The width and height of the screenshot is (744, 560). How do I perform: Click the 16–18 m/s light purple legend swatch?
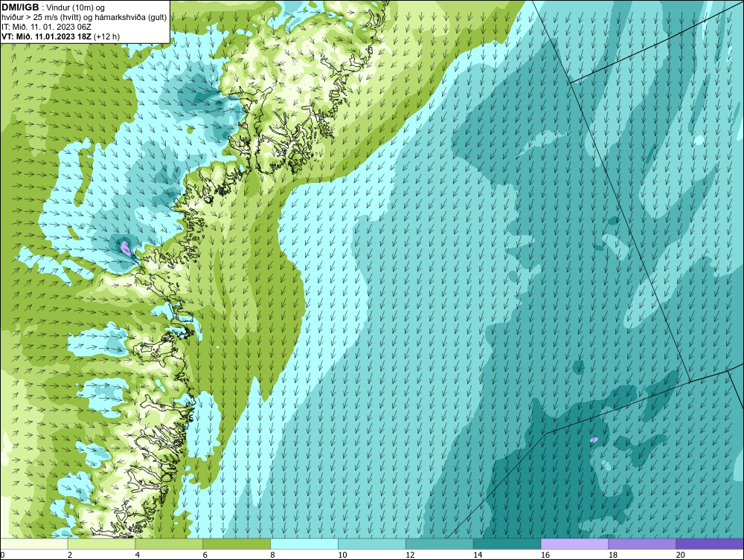coord(574,544)
